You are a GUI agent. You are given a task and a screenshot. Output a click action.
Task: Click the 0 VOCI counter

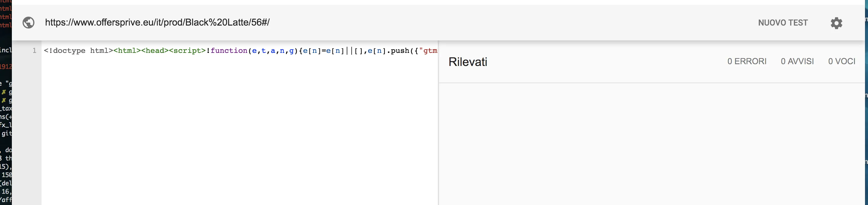tap(842, 61)
